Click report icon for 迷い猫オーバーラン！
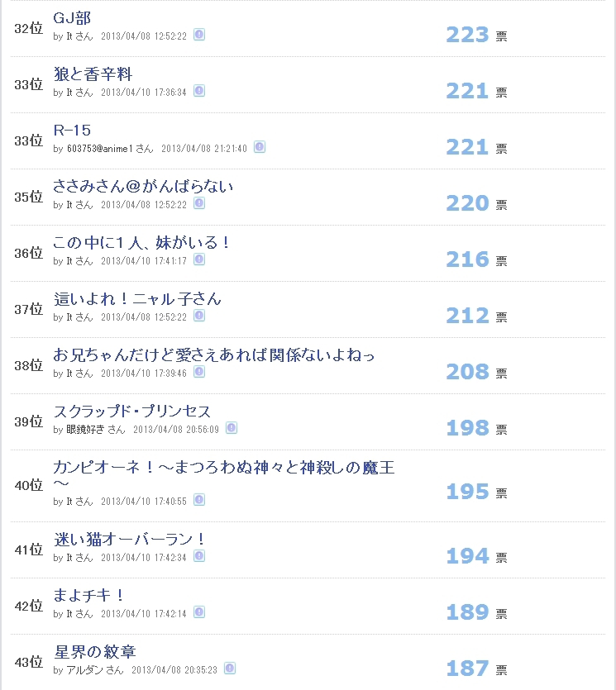Image resolution: width=616 pixels, height=690 pixels. [199, 556]
